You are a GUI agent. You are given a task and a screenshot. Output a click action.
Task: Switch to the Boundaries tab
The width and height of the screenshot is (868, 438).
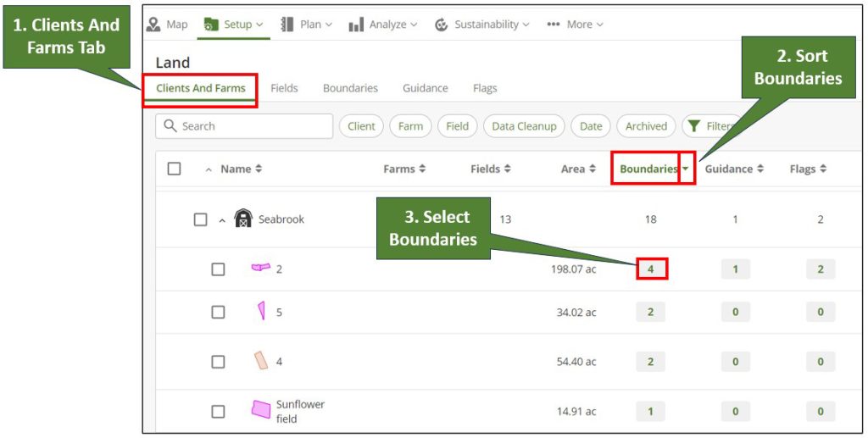[350, 88]
